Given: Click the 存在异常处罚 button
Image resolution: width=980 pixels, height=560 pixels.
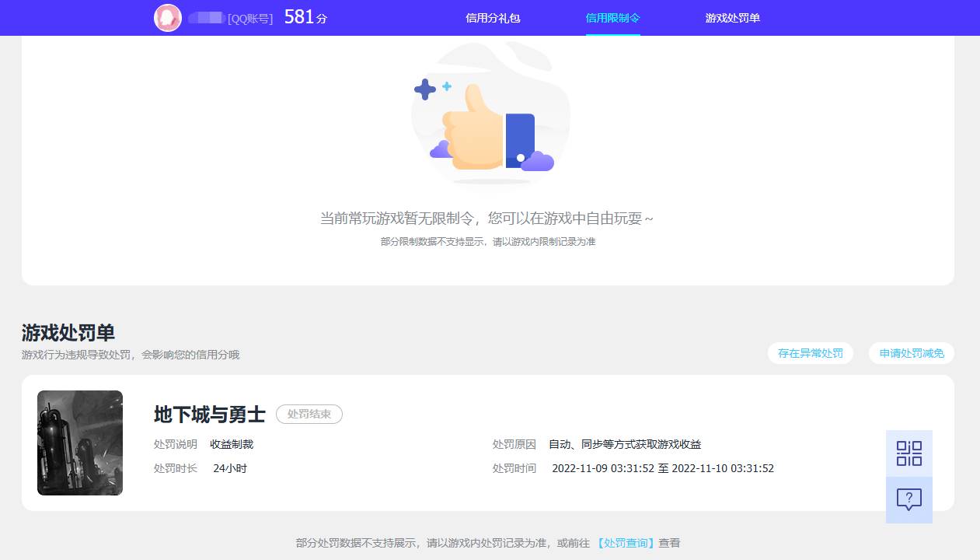Looking at the screenshot, I should (x=810, y=353).
